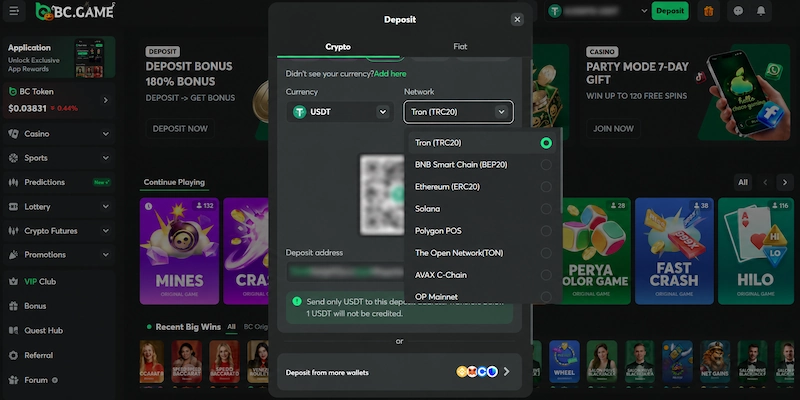Open the gift rewards icon in header

pos(709,11)
